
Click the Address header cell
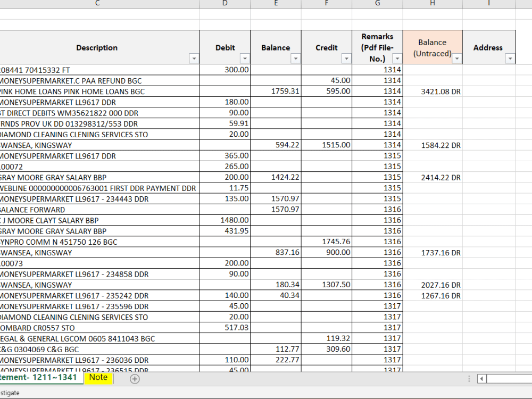click(x=489, y=47)
